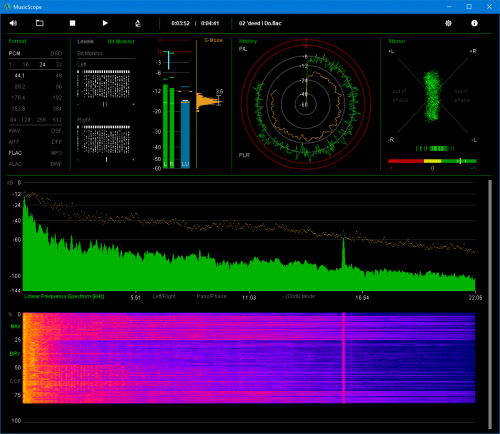Start playback with the play button
Viewport: 500px width, 434px height.
[x=105, y=23]
